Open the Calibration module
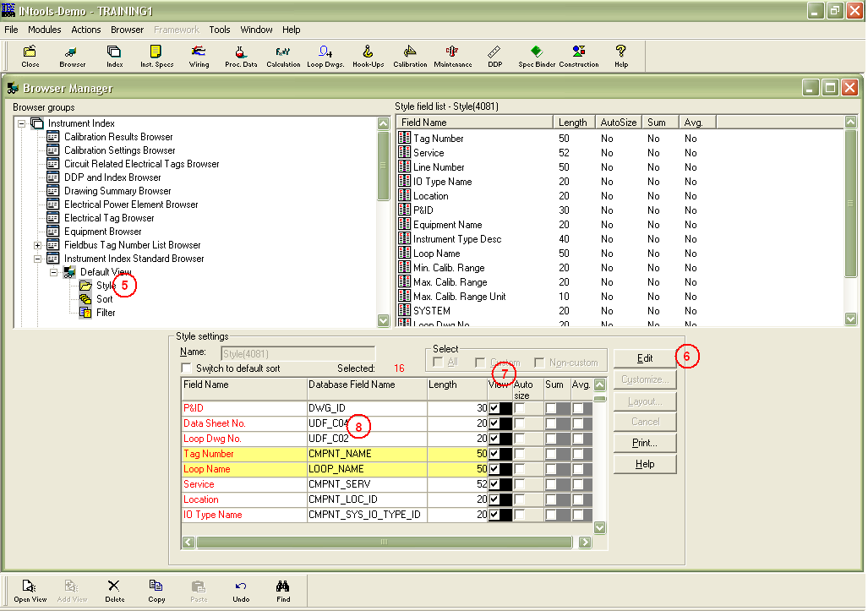Viewport: 868px width, 611px height. pos(410,56)
